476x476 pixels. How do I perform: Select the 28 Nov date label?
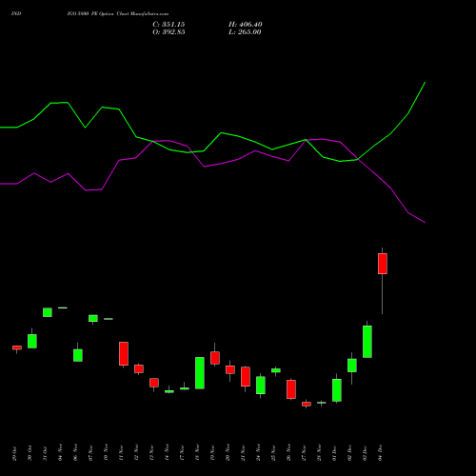pyautogui.click(x=319, y=452)
